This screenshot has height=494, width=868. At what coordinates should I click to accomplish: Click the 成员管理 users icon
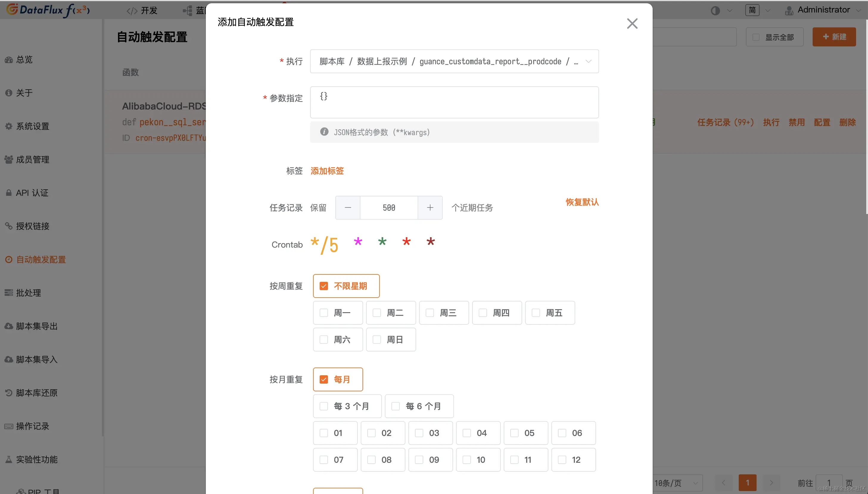click(9, 160)
